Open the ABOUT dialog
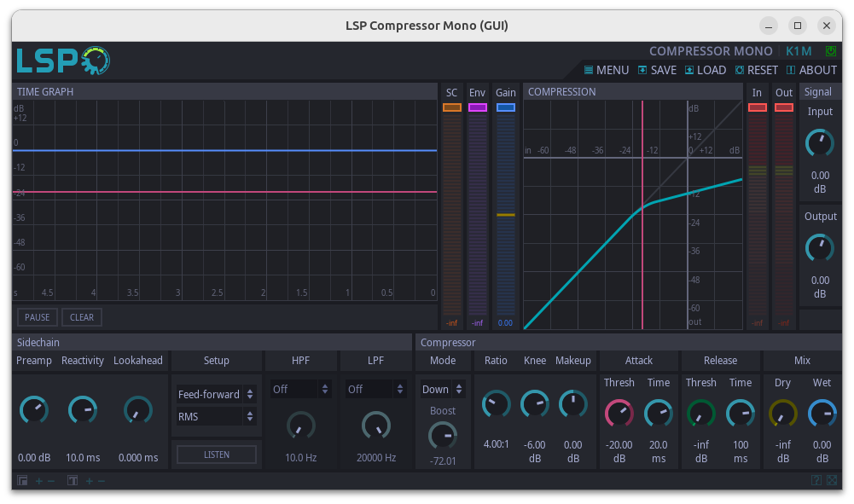 click(811, 70)
